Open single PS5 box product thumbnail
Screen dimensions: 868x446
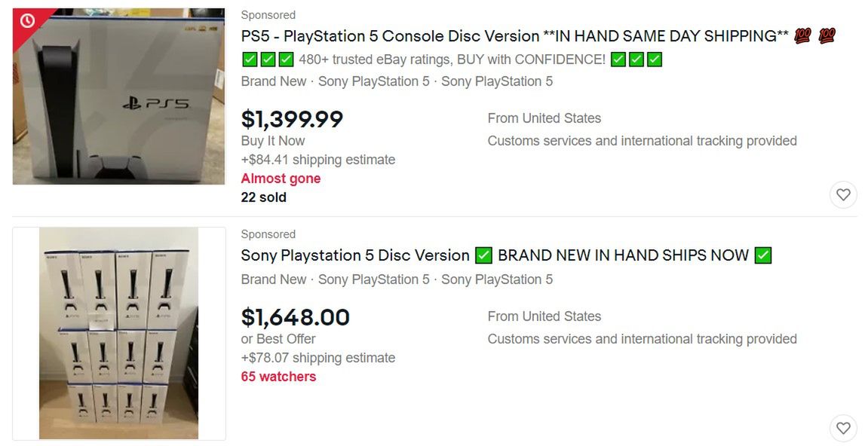pyautogui.click(x=118, y=96)
